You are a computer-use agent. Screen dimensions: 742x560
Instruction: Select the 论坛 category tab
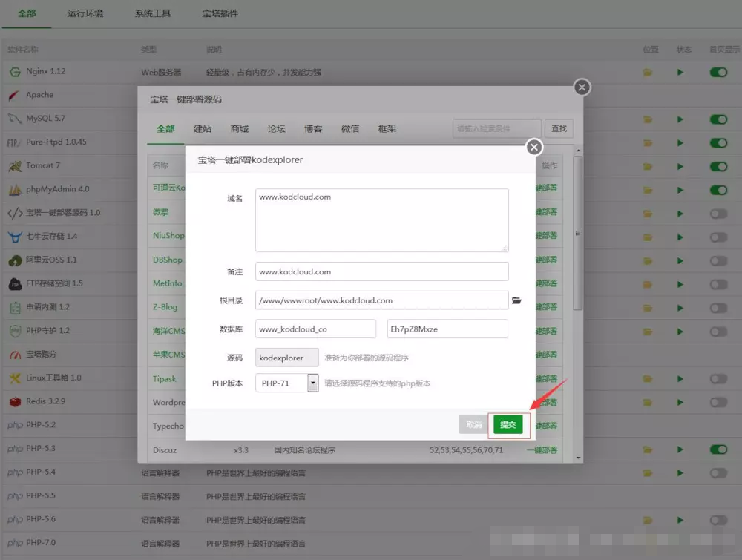point(276,128)
